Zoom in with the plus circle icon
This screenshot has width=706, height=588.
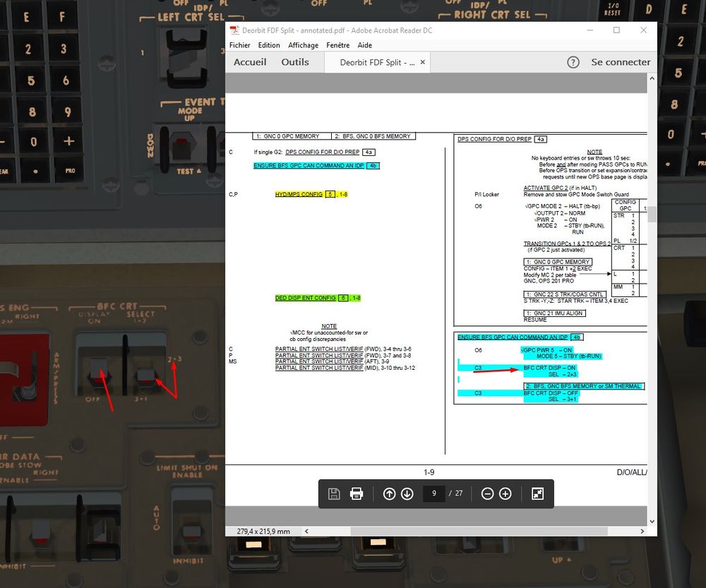505,494
